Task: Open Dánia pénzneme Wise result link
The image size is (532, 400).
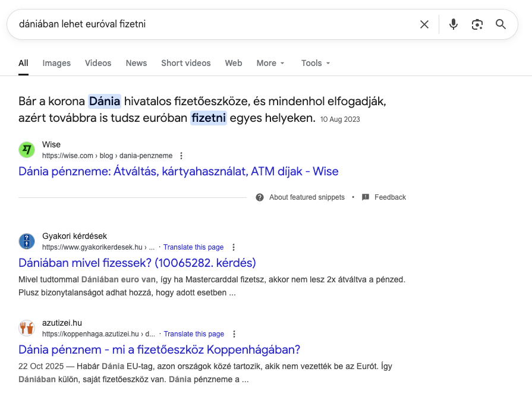Action: pyautogui.click(x=178, y=172)
